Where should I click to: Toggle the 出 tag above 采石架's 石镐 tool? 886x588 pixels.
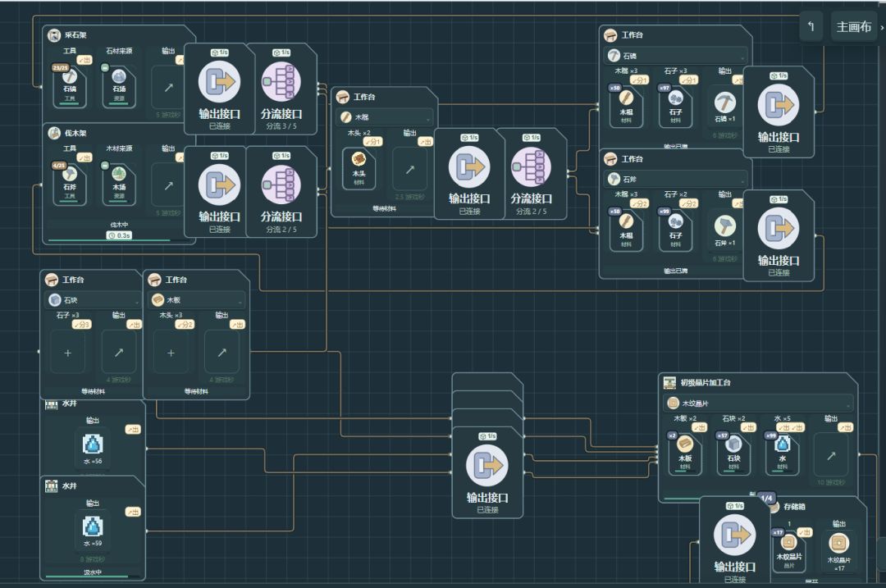point(84,60)
